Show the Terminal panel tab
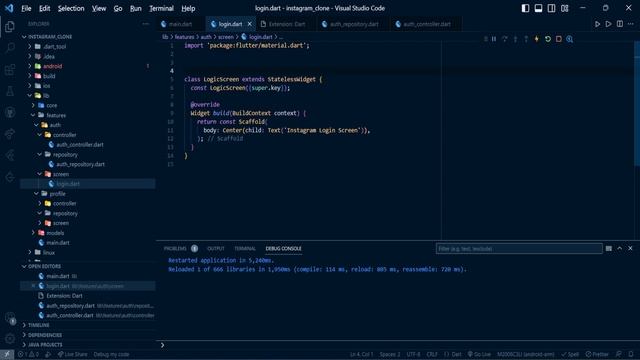This screenshot has height=360, width=640. point(245,248)
